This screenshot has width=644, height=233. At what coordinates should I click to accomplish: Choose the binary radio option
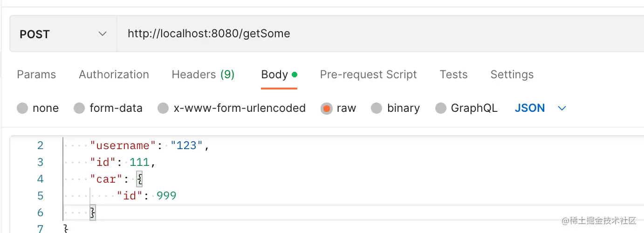(x=377, y=109)
